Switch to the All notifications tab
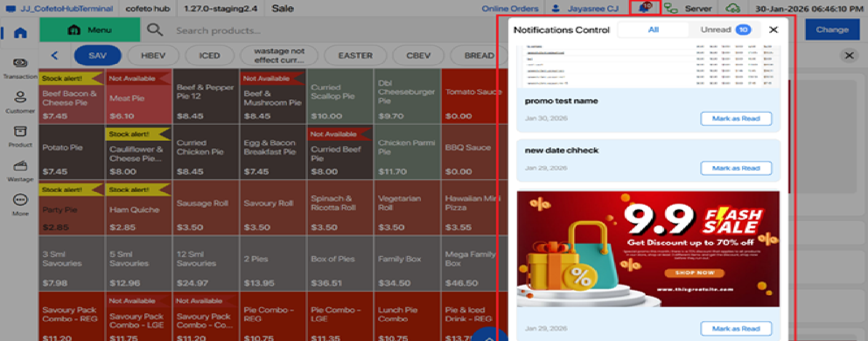 (653, 30)
